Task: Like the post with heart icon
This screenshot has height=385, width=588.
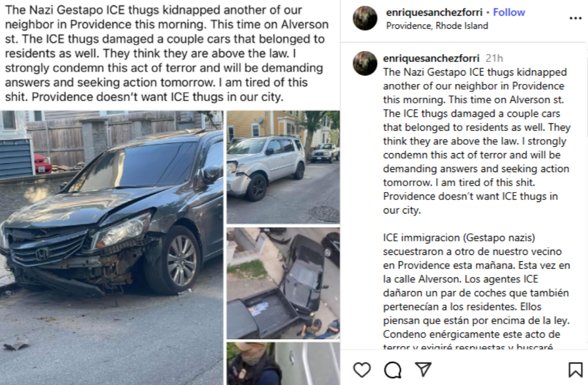Action: 362,370
